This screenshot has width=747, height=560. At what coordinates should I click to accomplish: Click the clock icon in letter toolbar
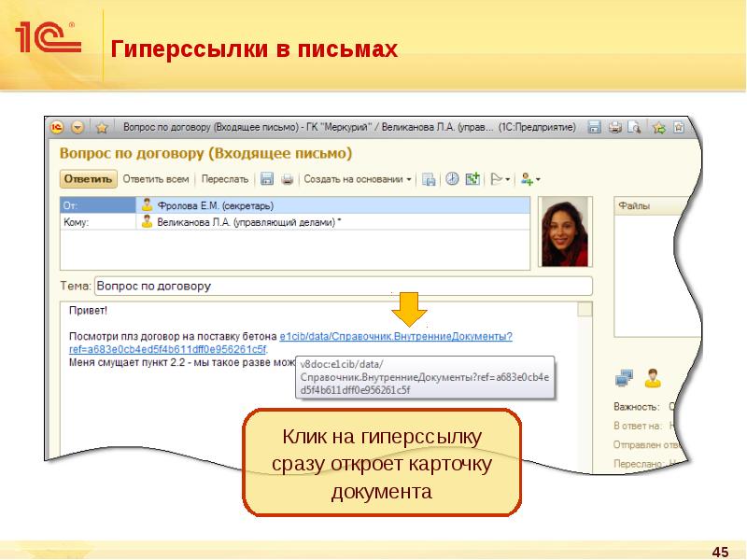click(x=452, y=178)
